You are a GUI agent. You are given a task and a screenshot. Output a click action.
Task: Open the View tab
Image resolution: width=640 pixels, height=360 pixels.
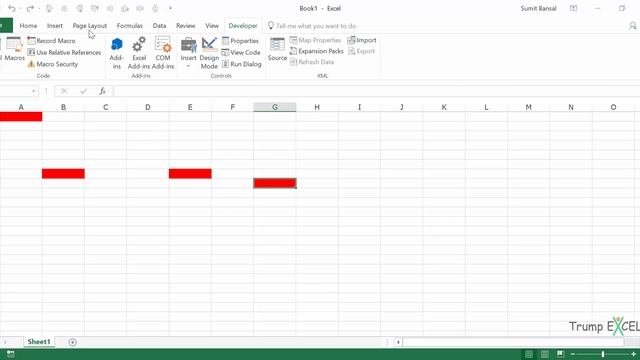tap(212, 25)
